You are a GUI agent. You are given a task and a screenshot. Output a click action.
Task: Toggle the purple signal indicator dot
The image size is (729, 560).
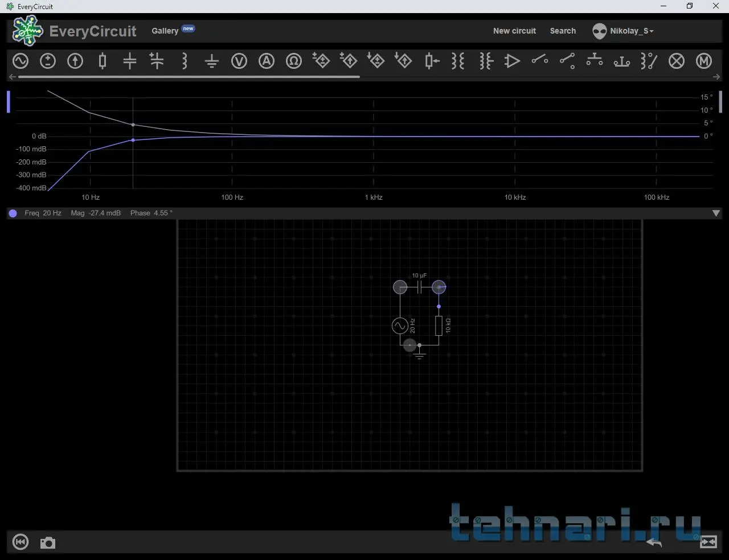pos(13,213)
